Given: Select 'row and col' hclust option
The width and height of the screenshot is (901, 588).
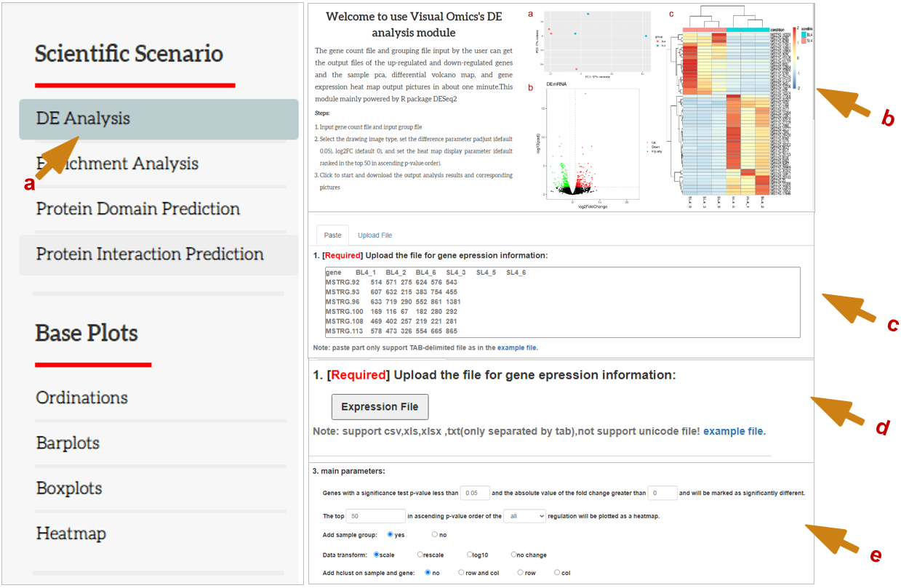Looking at the screenshot, I should point(461,573).
